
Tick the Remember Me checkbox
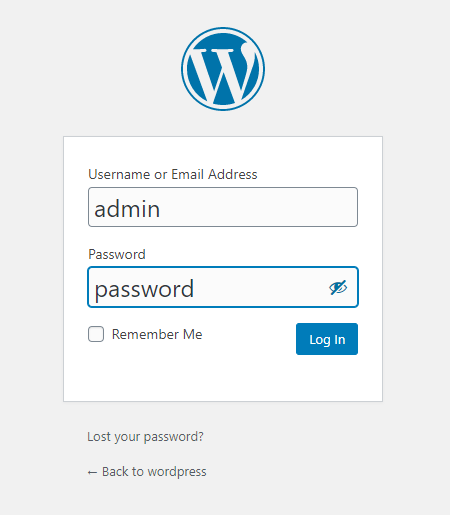pos(96,334)
